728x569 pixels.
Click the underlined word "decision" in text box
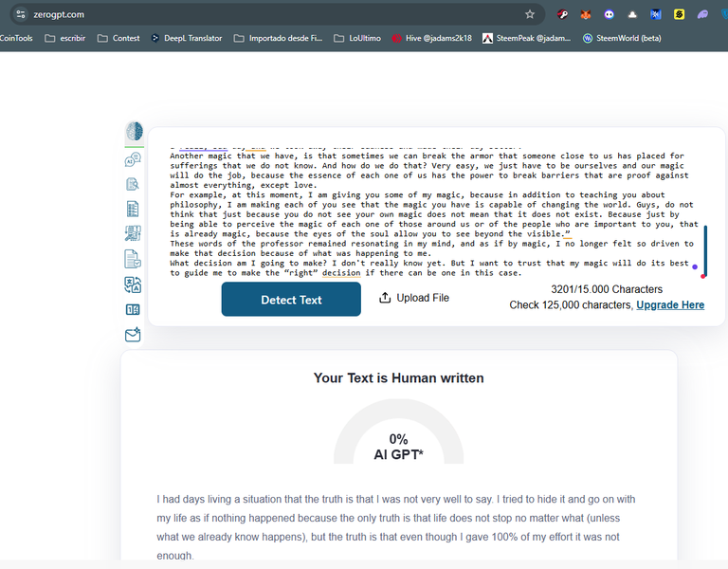pyautogui.click(x=341, y=273)
